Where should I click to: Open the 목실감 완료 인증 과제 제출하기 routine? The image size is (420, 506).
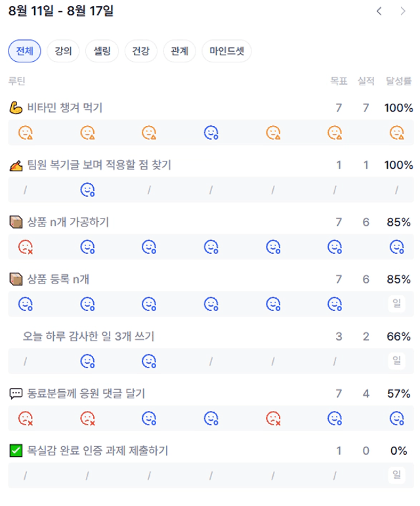[x=97, y=450]
